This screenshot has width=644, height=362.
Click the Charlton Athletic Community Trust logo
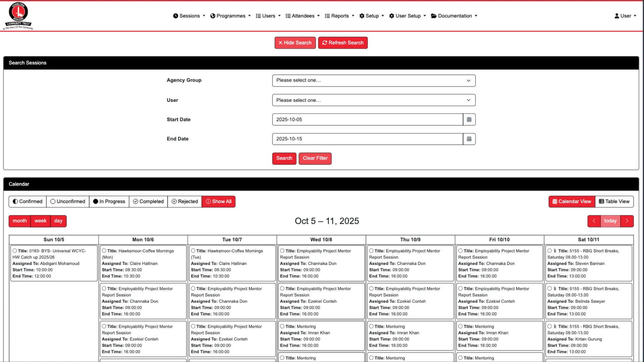click(x=18, y=16)
